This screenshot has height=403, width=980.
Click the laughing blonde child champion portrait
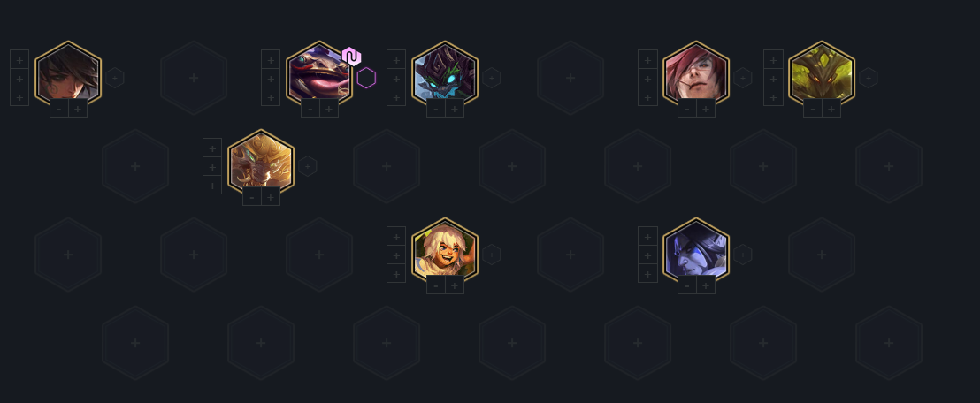point(445,250)
